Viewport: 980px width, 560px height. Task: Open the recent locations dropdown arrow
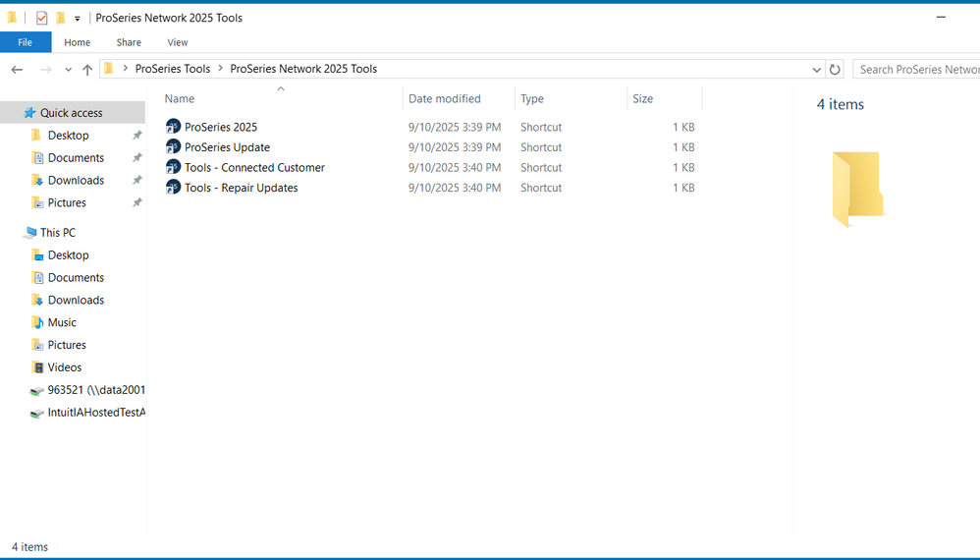68,70
